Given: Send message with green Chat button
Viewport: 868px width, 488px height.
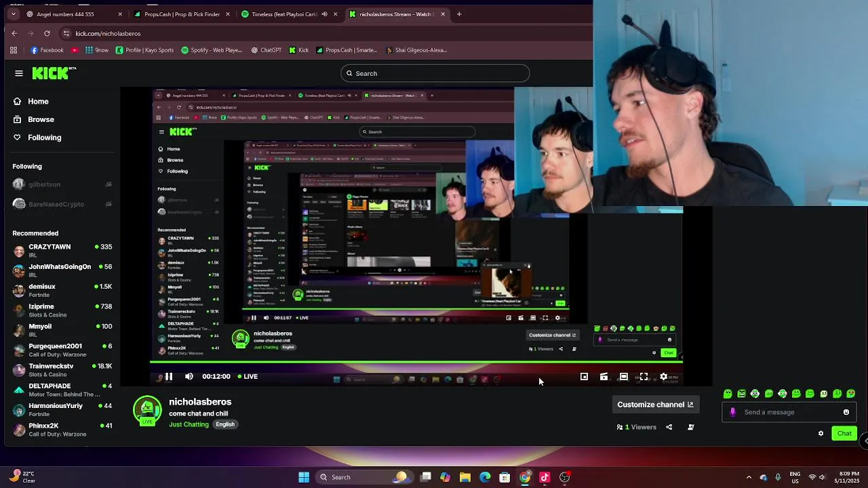Looking at the screenshot, I should 844,434.
